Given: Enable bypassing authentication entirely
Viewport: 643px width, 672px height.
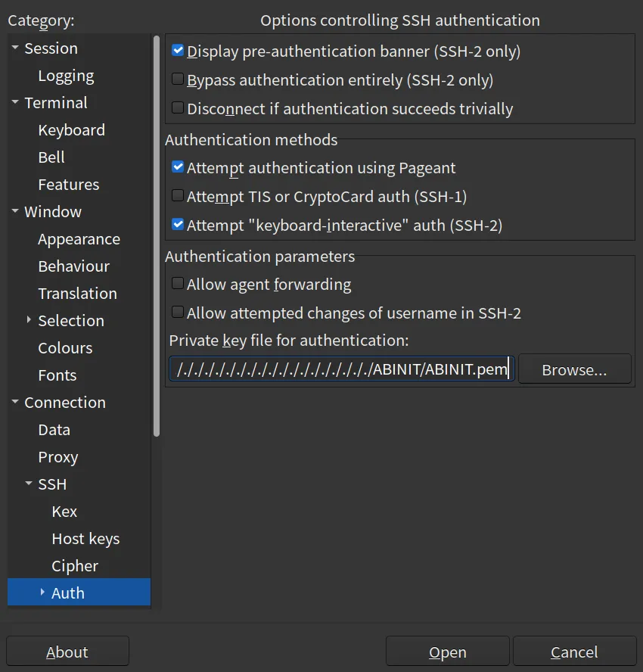Looking at the screenshot, I should [x=176, y=79].
